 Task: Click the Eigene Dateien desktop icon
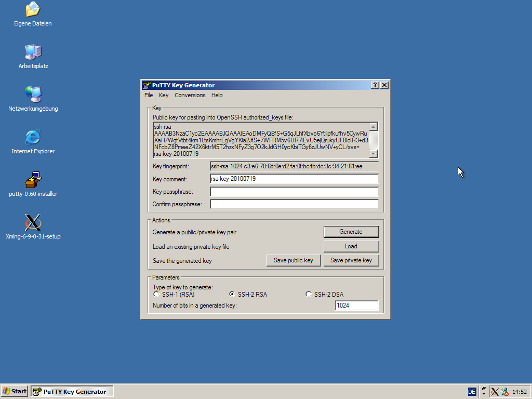(33, 10)
